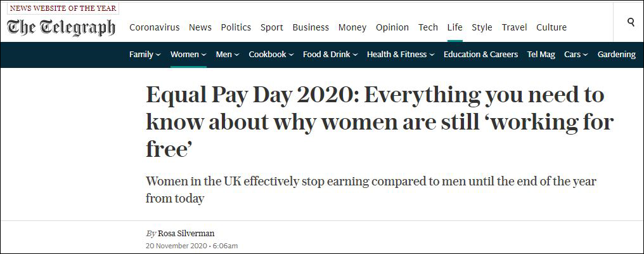
Task: Select the Life tab
Action: 454,27
